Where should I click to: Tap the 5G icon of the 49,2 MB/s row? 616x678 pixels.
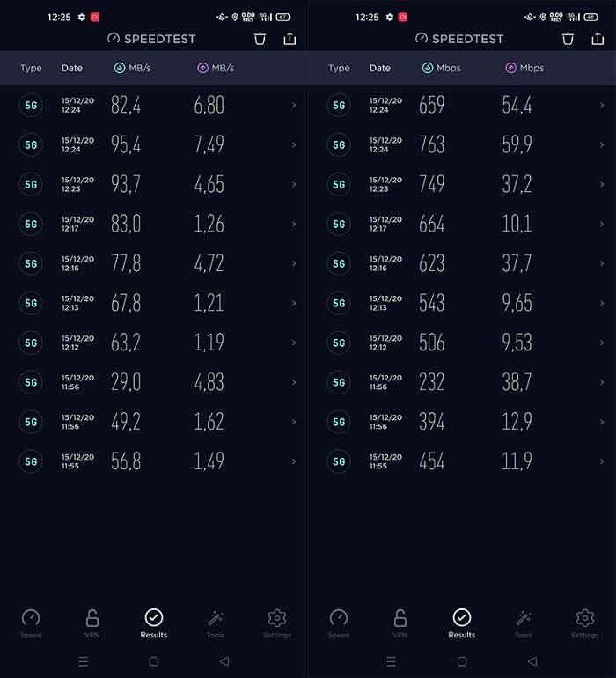click(31, 422)
